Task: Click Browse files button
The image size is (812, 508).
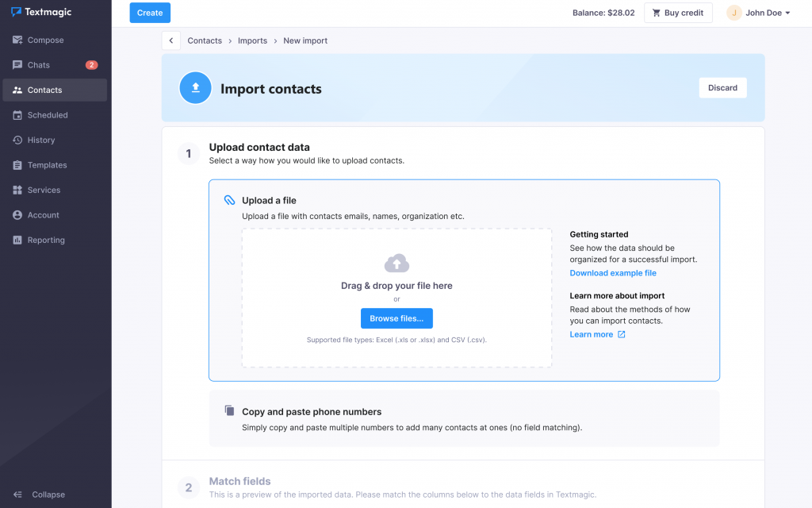Action: tap(396, 318)
